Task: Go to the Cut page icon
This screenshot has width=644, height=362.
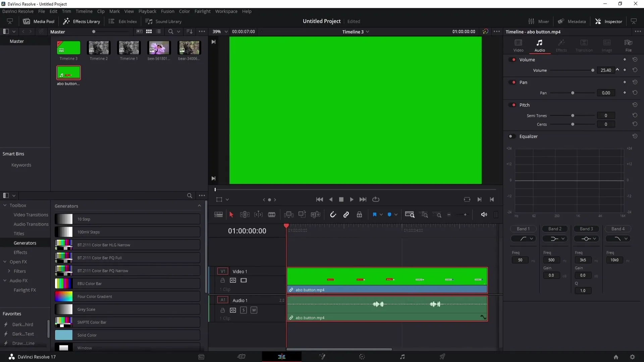Action: [241, 357]
